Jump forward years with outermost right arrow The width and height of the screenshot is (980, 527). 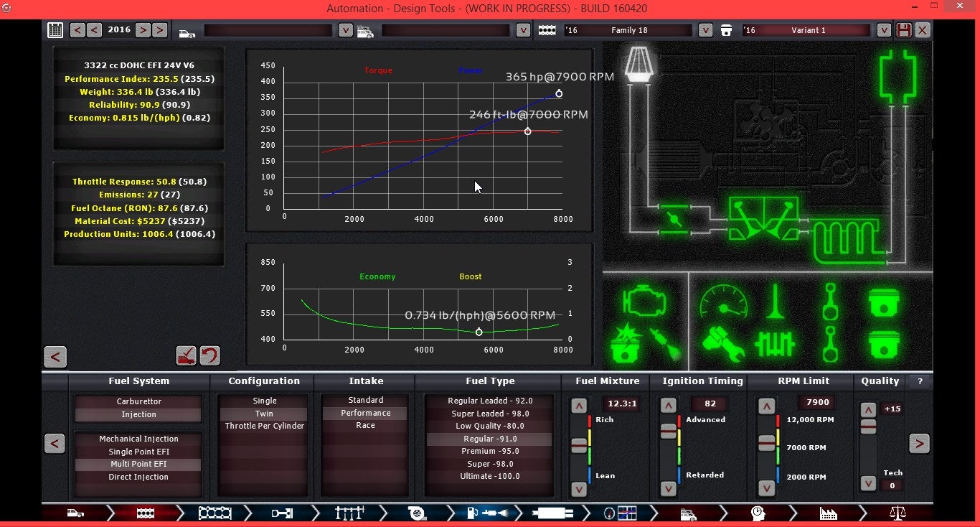[x=160, y=30]
